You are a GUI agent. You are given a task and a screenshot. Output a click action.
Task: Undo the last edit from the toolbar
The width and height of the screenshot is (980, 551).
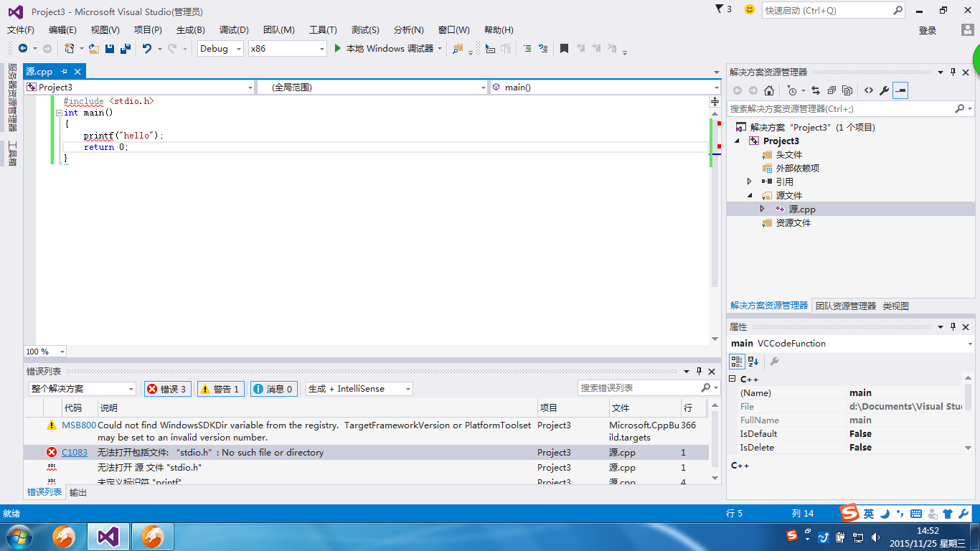(147, 48)
